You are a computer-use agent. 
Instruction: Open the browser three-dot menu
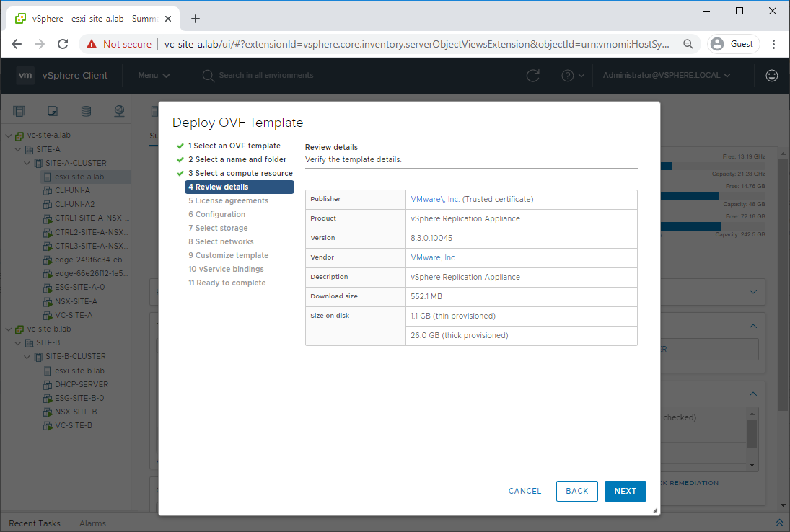click(773, 44)
